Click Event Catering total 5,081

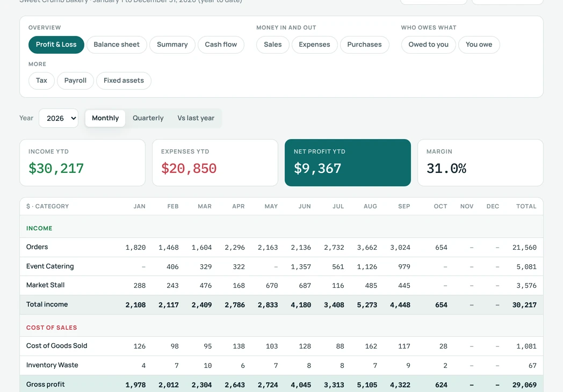(526, 267)
